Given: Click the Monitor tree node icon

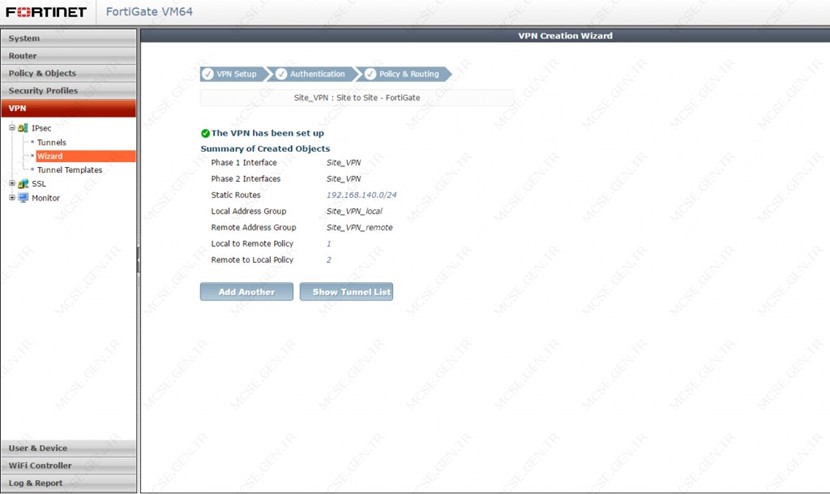Looking at the screenshot, I should coord(23,198).
